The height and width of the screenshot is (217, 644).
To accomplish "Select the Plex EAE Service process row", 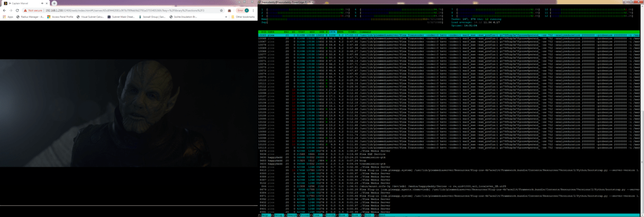I will [449, 154].
